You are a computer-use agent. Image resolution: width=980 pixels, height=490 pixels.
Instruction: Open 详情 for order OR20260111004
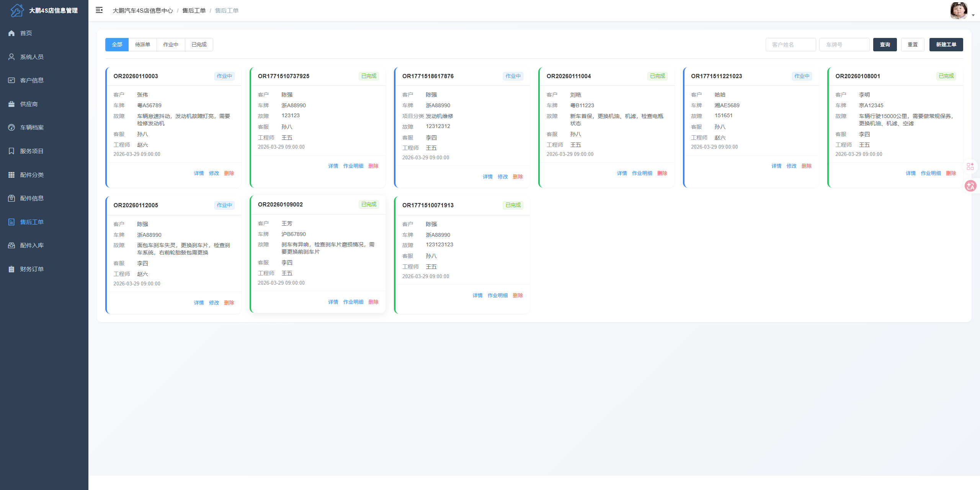coord(622,174)
